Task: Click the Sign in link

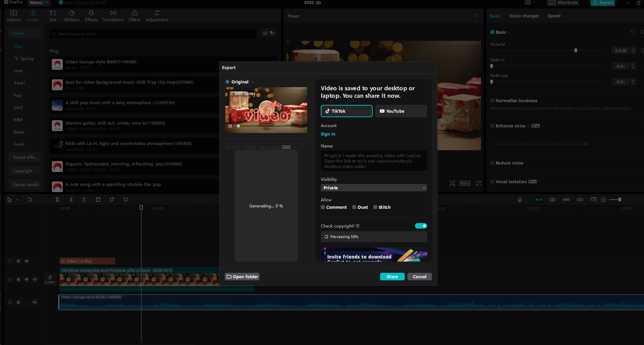Action: pyautogui.click(x=328, y=134)
